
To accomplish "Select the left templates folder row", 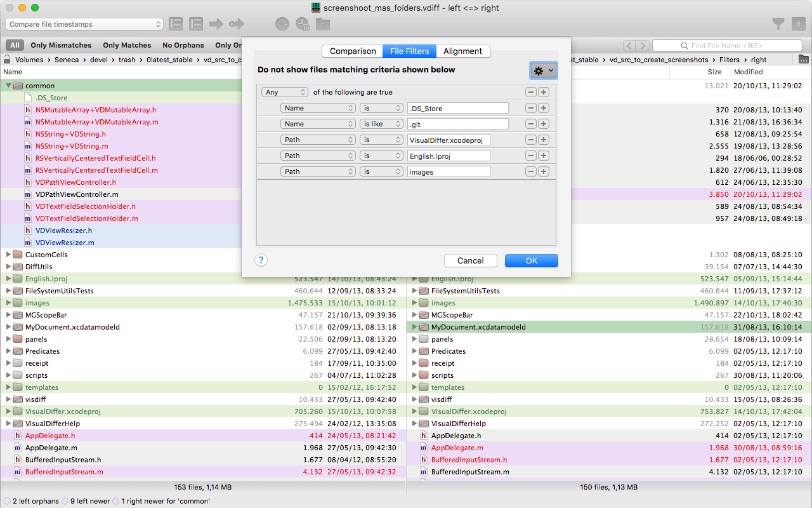I will [x=203, y=387].
